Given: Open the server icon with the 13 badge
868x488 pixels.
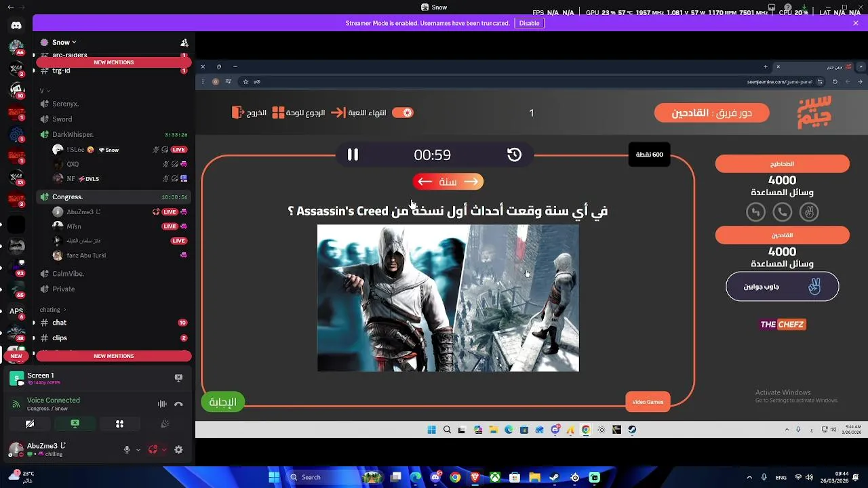Looking at the screenshot, I should [x=16, y=178].
